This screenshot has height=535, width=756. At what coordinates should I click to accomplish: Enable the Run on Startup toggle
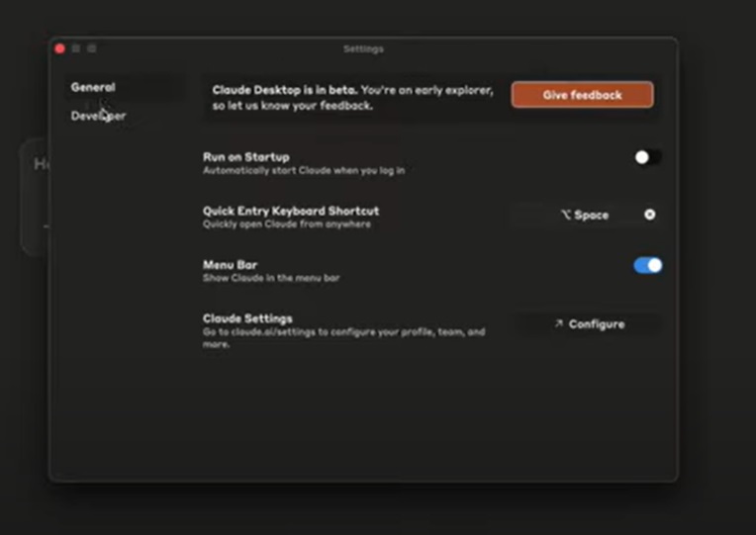647,157
